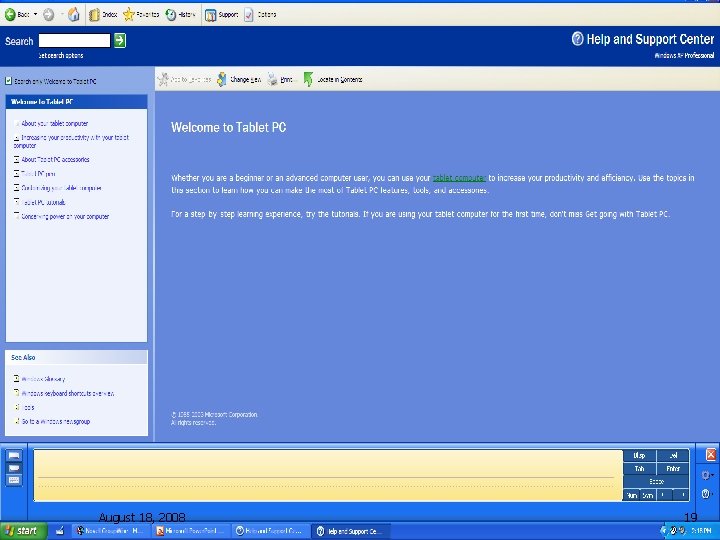Image resolution: width=720 pixels, height=540 pixels.
Task: Open Favorites with the star icon
Action: 141,15
